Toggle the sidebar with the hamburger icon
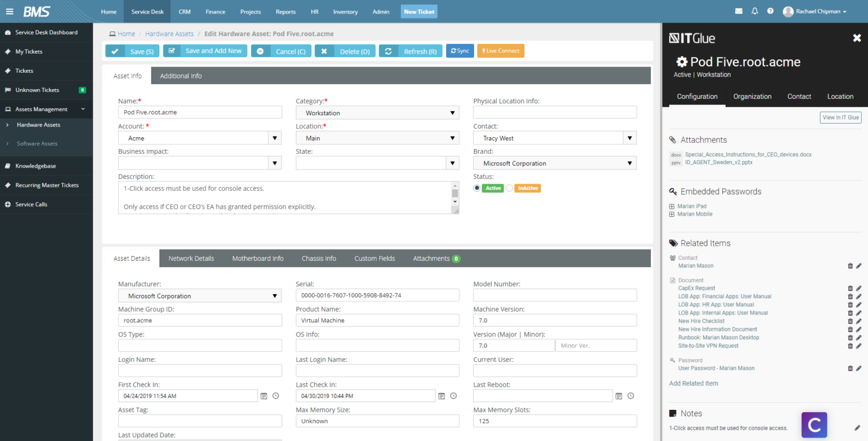Screen dimensions: 868x441 pos(10,11)
